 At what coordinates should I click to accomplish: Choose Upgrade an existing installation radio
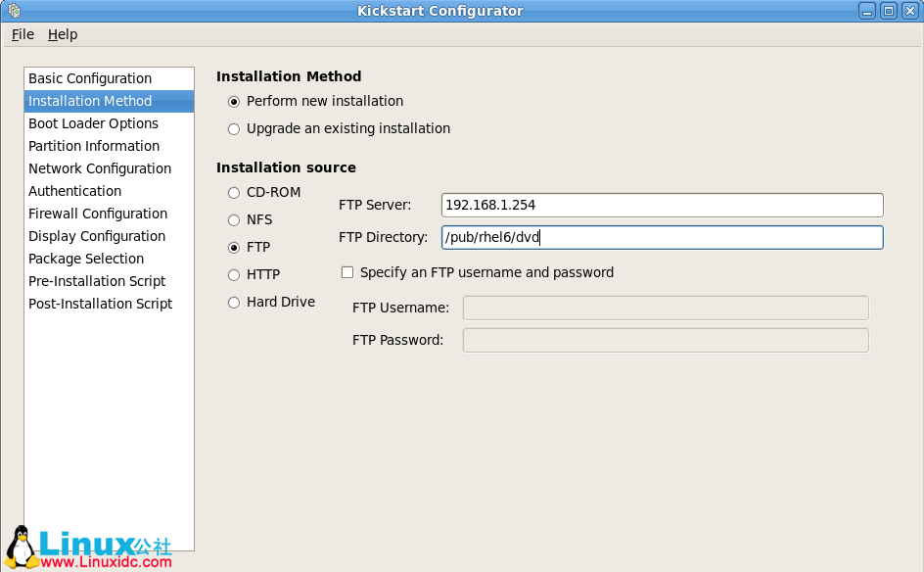click(234, 129)
